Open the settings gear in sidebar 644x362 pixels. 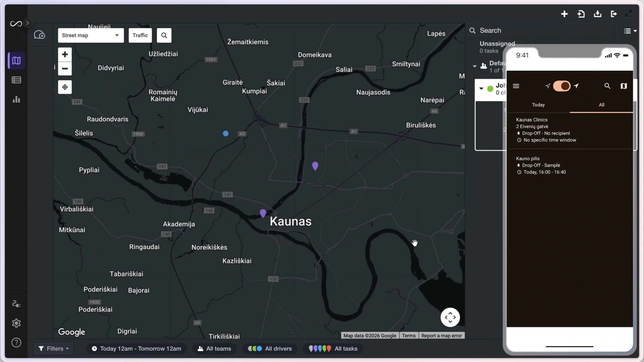[x=16, y=323]
